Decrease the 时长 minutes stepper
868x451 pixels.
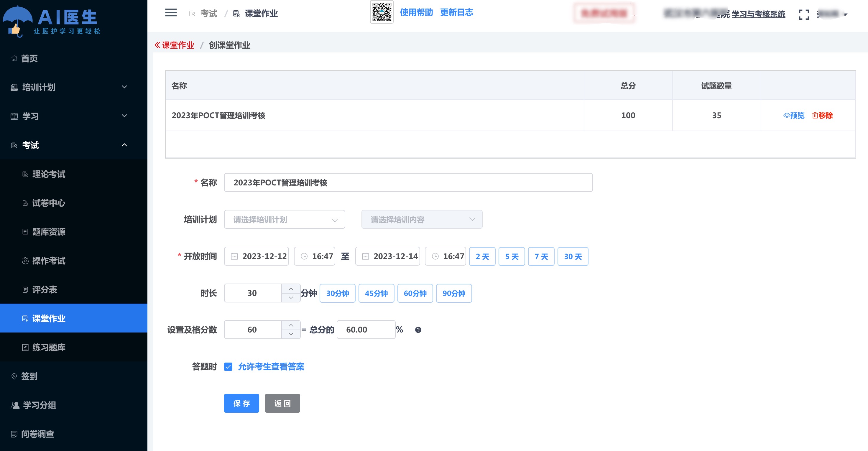click(x=291, y=298)
